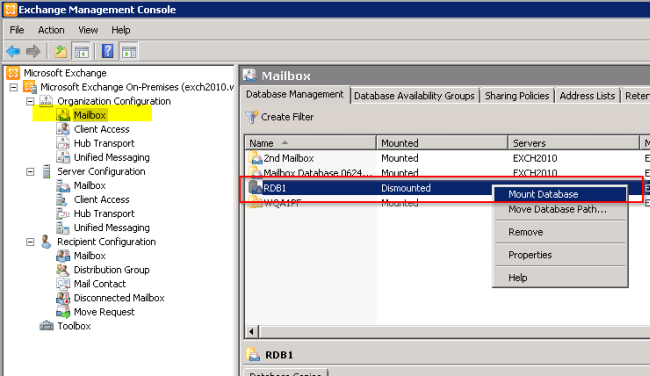The image size is (650, 376).
Task: Click the 2nd Mailbox database icon
Action: pyautogui.click(x=255, y=158)
